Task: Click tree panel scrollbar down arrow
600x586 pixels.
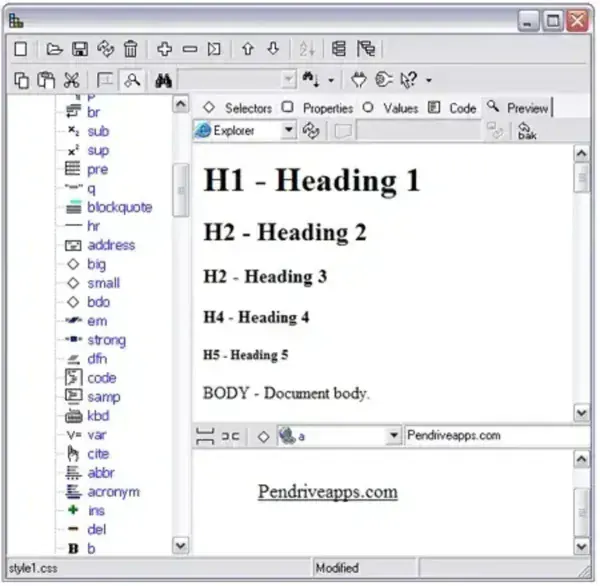Action: pos(181,545)
